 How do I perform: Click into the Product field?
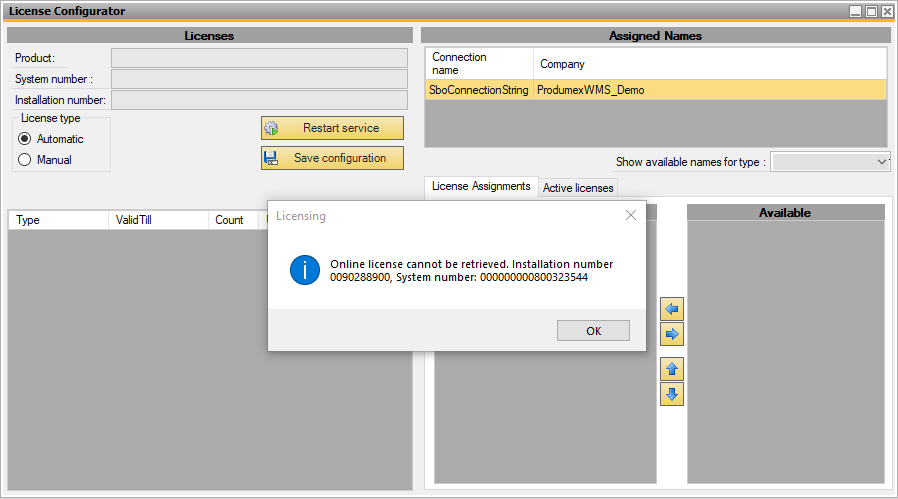click(x=259, y=58)
